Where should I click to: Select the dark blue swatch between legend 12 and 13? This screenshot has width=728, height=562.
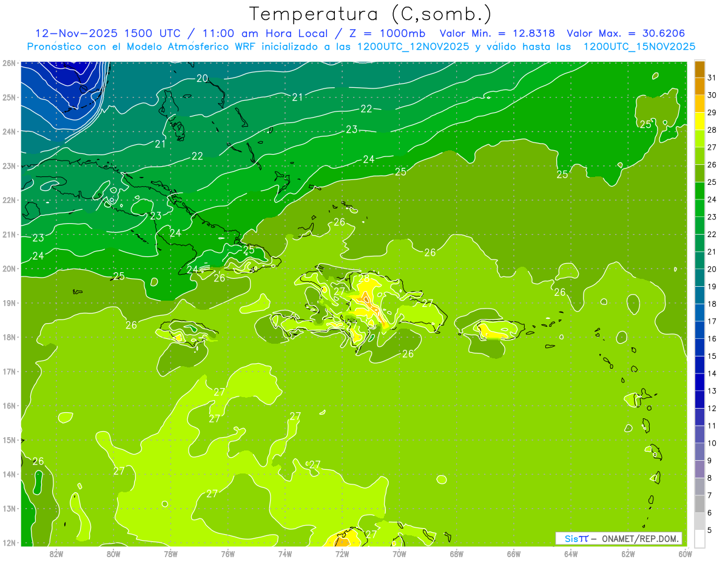(x=699, y=399)
